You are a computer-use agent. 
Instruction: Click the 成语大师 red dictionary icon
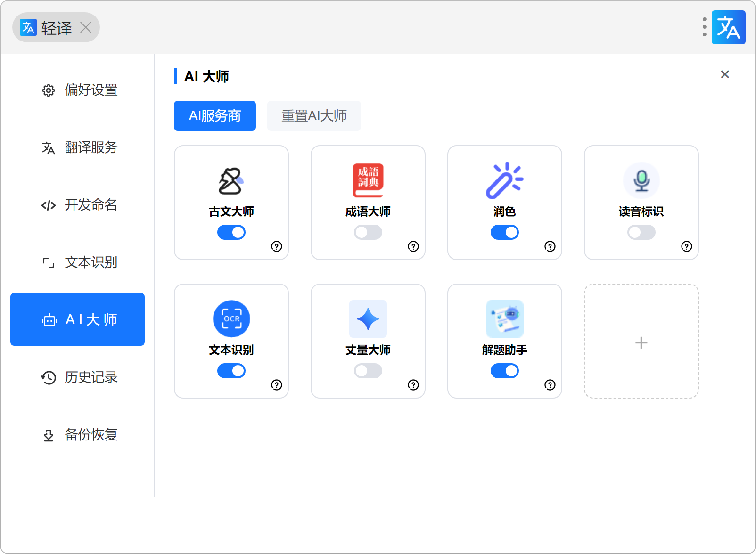(368, 180)
